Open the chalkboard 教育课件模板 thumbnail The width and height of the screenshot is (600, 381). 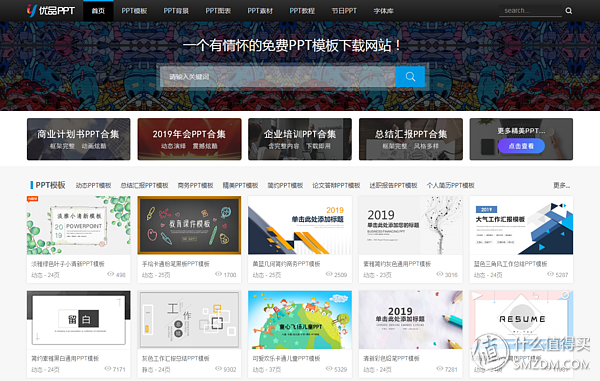pos(189,225)
